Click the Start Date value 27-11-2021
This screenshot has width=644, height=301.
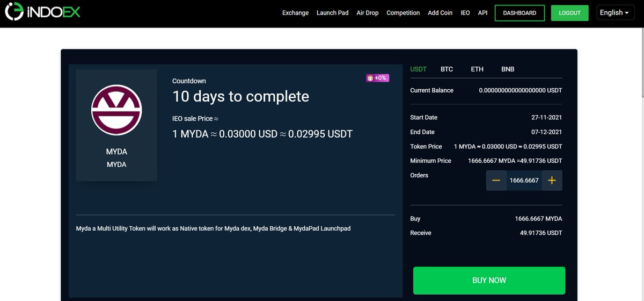547,117
